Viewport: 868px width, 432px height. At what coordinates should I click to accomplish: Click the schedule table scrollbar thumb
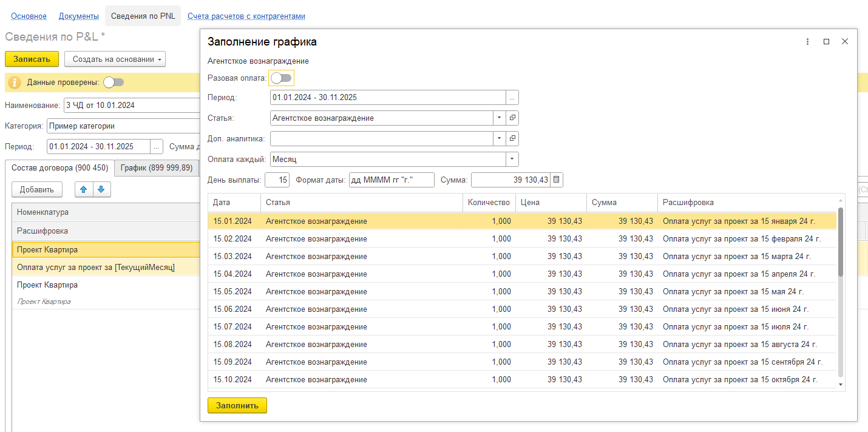click(x=841, y=242)
